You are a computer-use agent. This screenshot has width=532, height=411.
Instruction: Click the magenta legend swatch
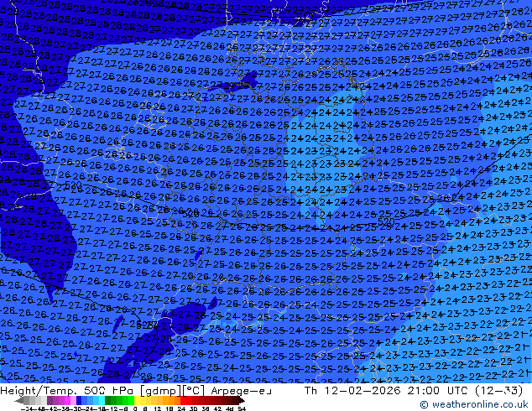[x=67, y=400]
